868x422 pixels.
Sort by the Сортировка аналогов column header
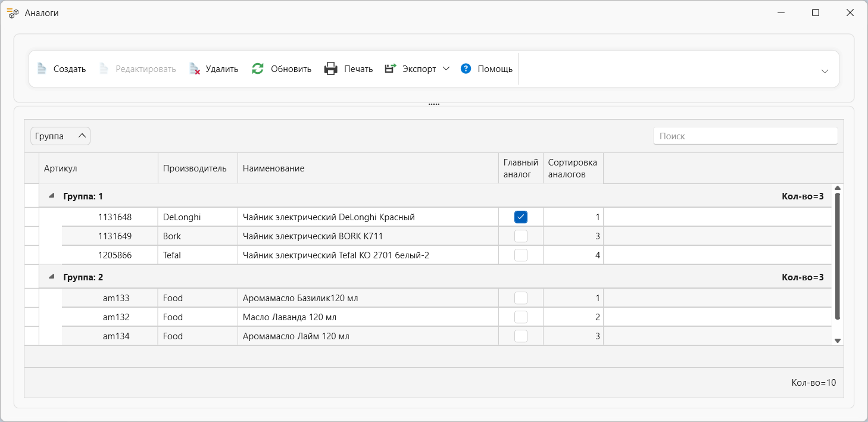click(573, 168)
